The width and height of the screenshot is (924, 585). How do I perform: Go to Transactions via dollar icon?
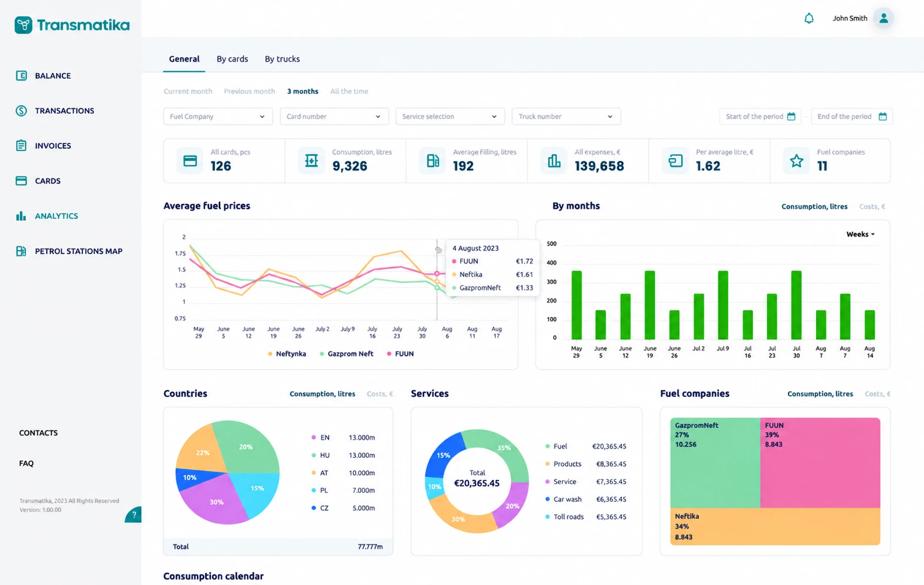click(21, 111)
